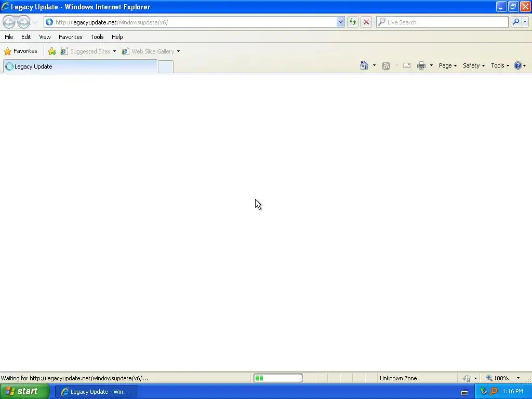532x399 pixels.
Task: Click the 1:16 PM system clock
Action: coord(513,392)
